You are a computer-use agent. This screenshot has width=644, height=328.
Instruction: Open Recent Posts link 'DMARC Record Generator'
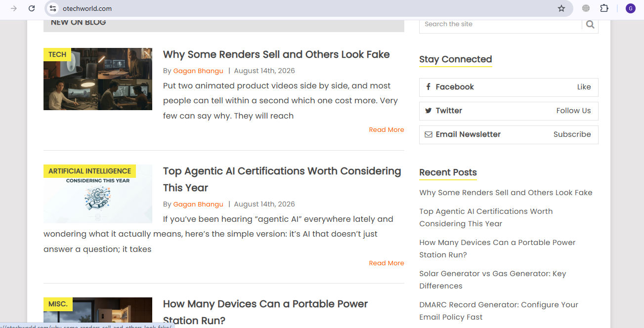[x=499, y=311]
